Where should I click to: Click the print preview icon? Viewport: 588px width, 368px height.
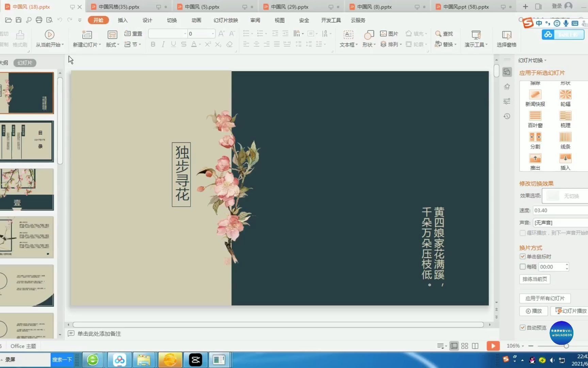(x=49, y=20)
